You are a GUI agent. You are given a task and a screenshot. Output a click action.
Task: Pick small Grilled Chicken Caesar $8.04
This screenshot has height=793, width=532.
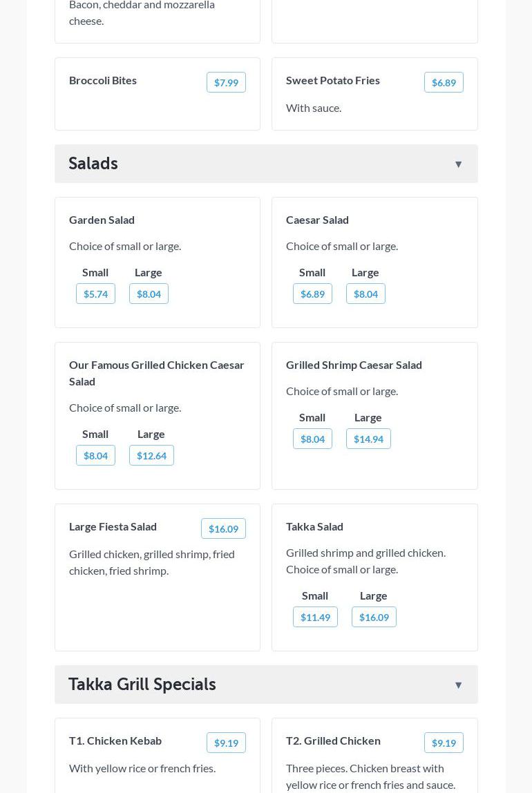pos(95,455)
